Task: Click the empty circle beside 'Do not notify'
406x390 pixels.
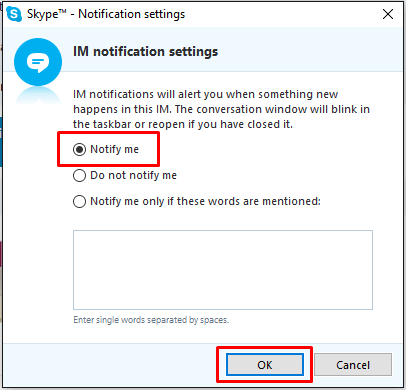Action: 79,175
